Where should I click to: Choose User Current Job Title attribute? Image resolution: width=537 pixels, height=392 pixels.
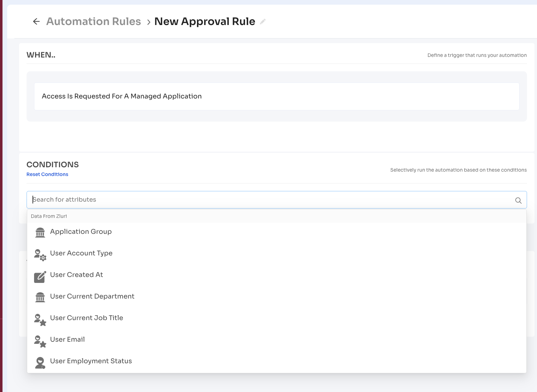point(277,318)
